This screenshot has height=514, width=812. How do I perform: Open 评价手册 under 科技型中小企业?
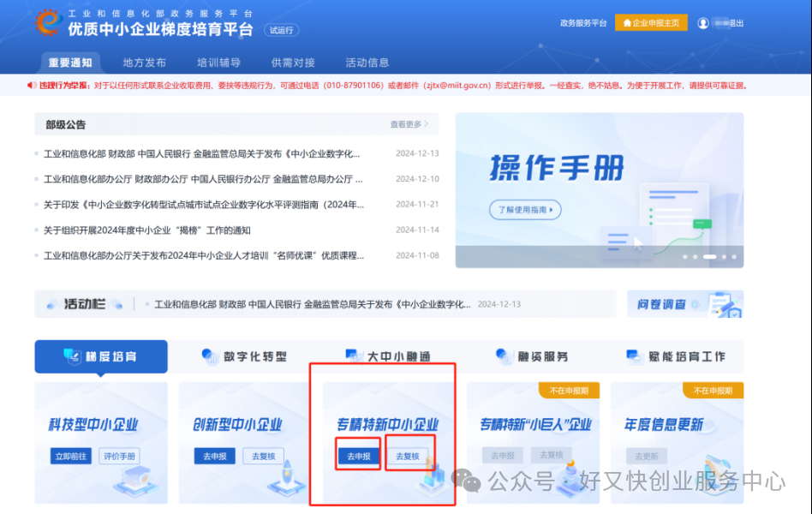pyautogui.click(x=119, y=456)
